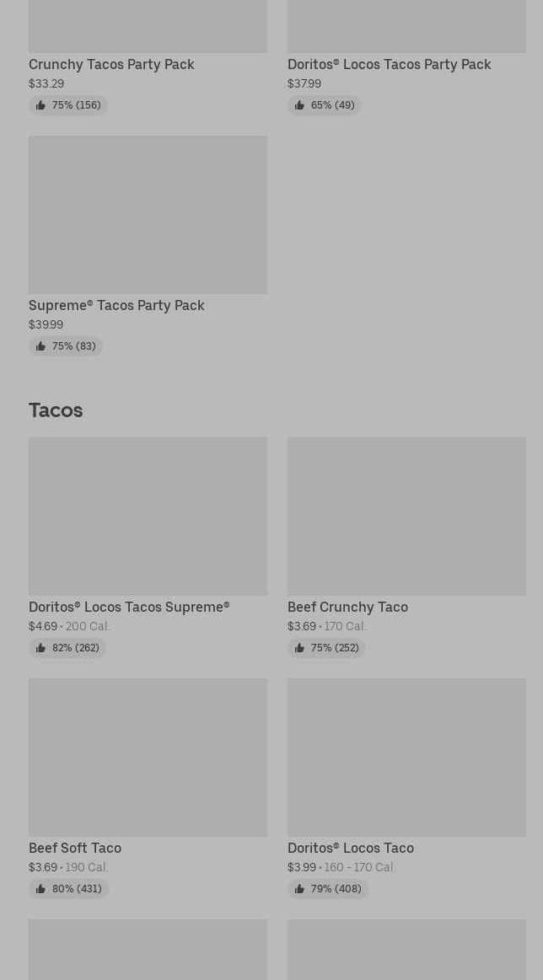The image size is (543, 980).
Task: Open the Doritos Locos Tacos Supreme image
Action: 148,516
